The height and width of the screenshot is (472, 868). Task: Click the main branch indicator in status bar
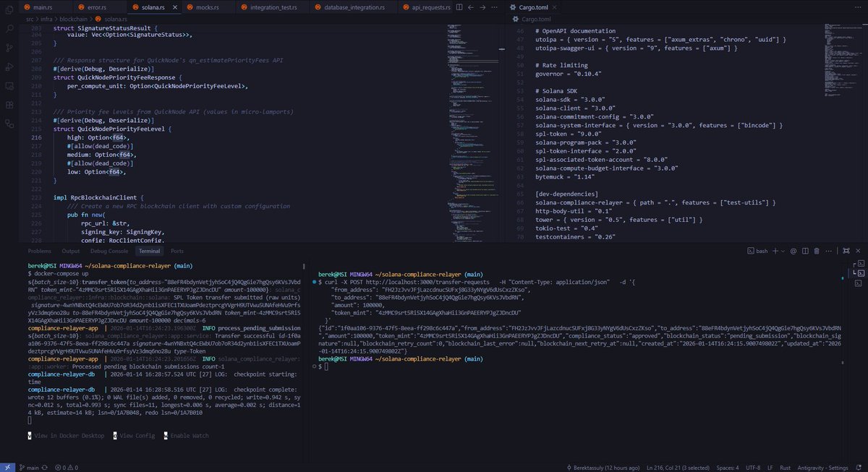click(x=28, y=467)
